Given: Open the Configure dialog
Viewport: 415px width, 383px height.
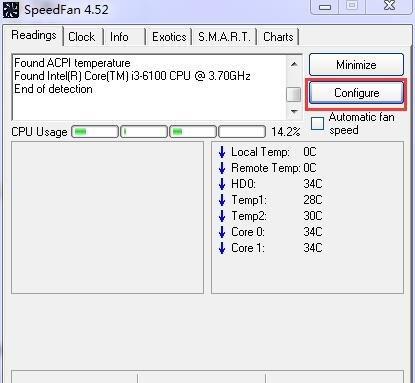Looking at the screenshot, I should click(356, 93).
